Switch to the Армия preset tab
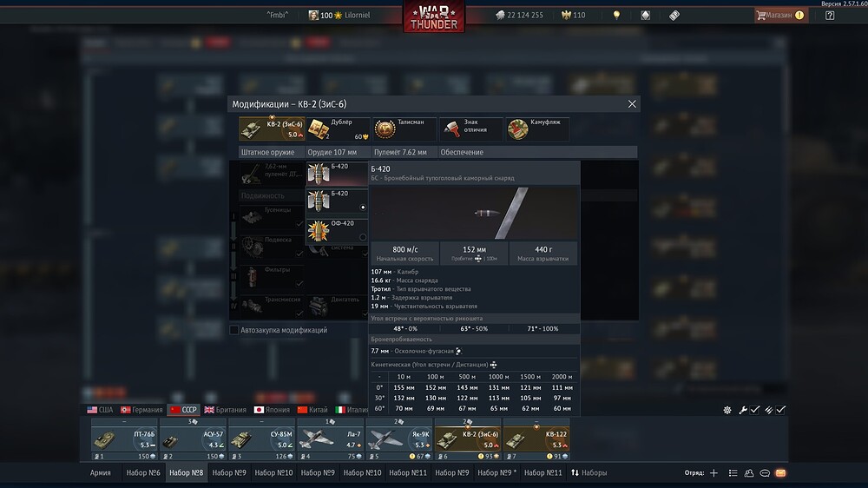 coord(100,473)
